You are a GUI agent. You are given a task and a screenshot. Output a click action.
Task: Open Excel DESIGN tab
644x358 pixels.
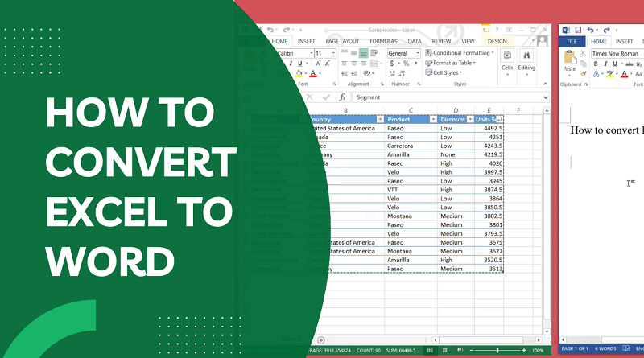click(x=497, y=41)
